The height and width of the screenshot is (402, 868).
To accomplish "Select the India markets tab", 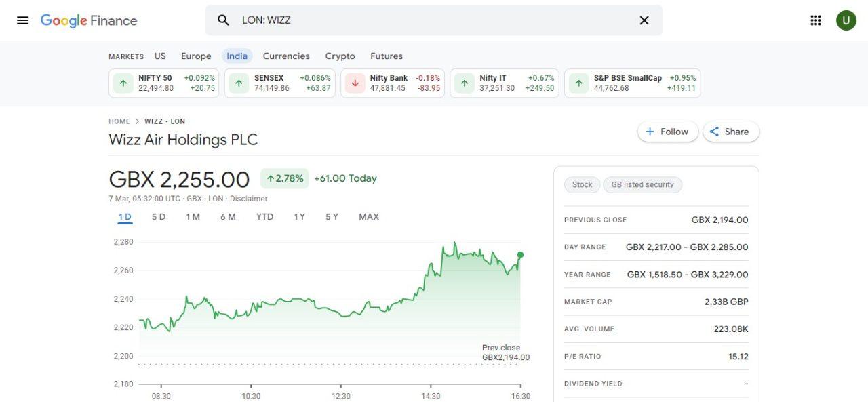I will [237, 56].
